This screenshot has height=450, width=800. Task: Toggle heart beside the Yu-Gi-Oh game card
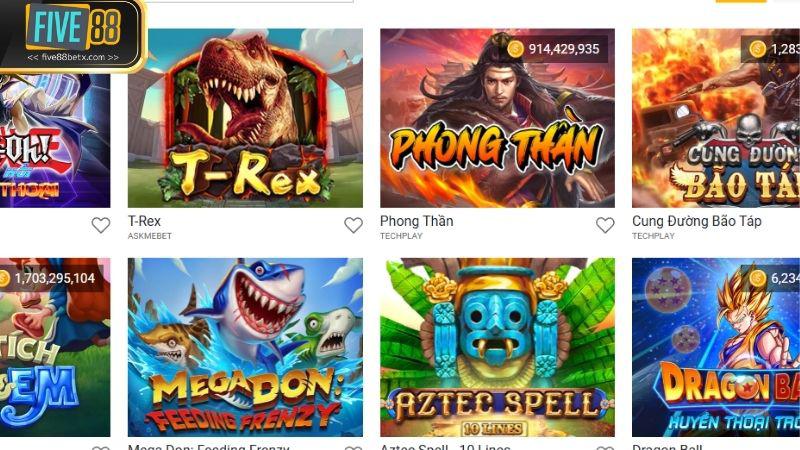pos(101,225)
